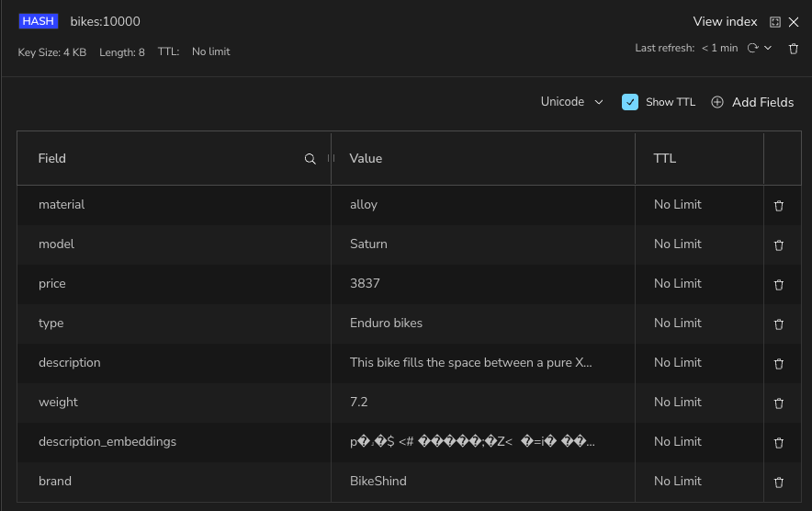Delete the material field row
The width and height of the screenshot is (812, 511).
tap(778, 206)
